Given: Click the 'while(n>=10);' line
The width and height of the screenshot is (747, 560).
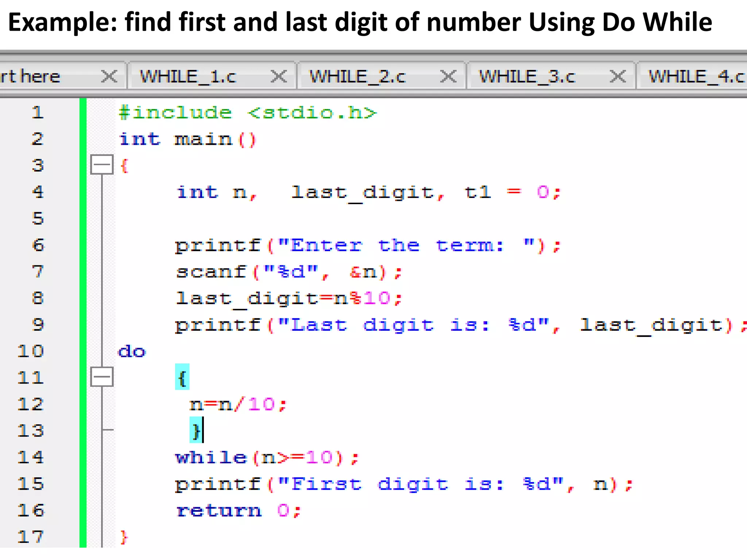Looking at the screenshot, I should (x=267, y=458).
